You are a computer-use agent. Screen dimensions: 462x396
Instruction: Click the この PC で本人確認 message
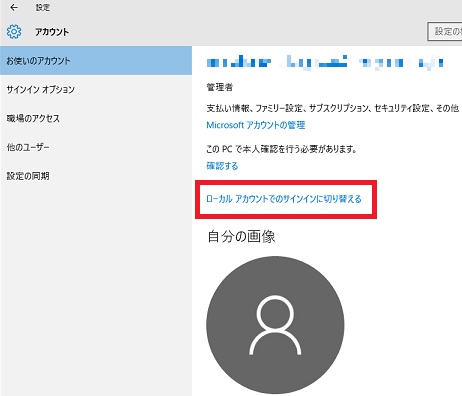pos(282,149)
